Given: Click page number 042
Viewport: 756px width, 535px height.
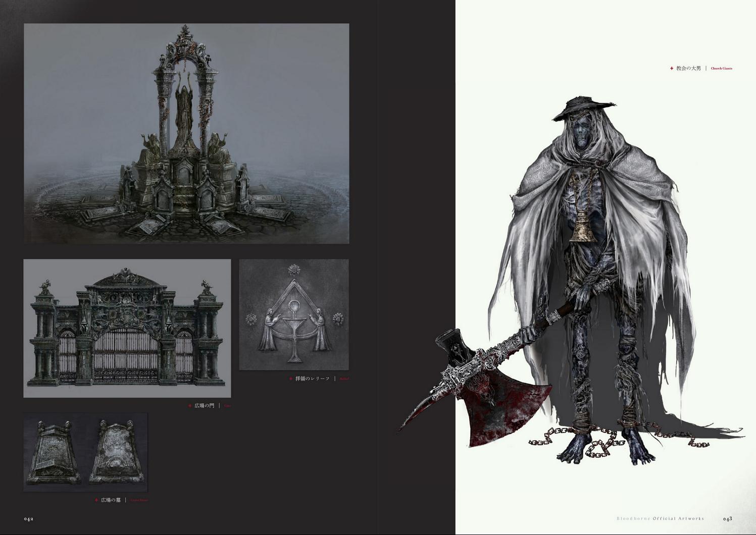Looking at the screenshot, I should [29, 518].
